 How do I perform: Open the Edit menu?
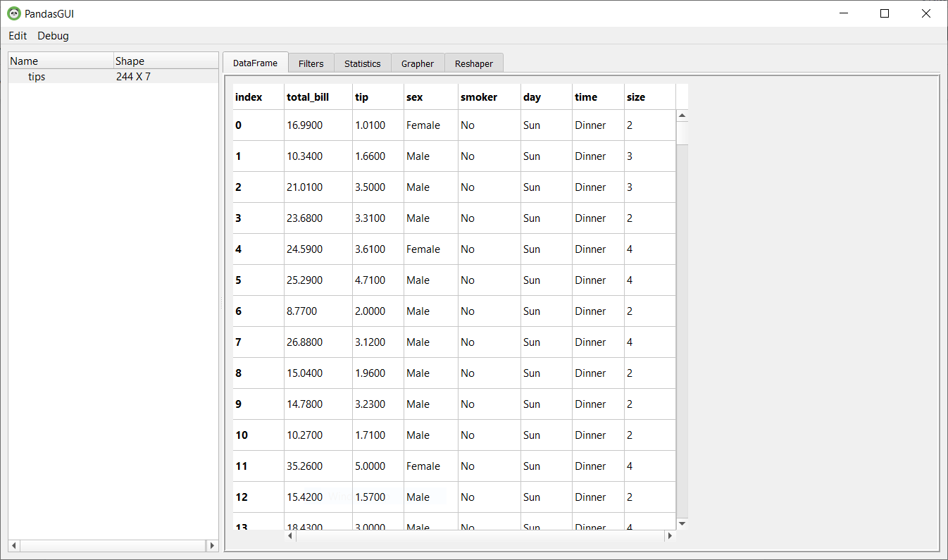[x=17, y=36]
